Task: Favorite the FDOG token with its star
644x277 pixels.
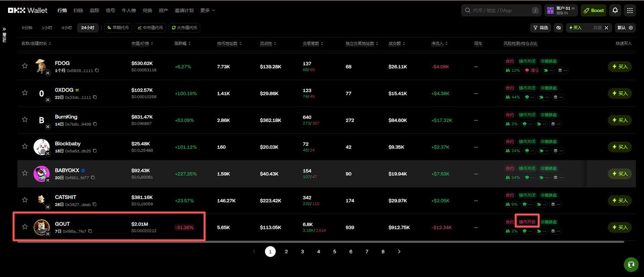Action: point(25,66)
